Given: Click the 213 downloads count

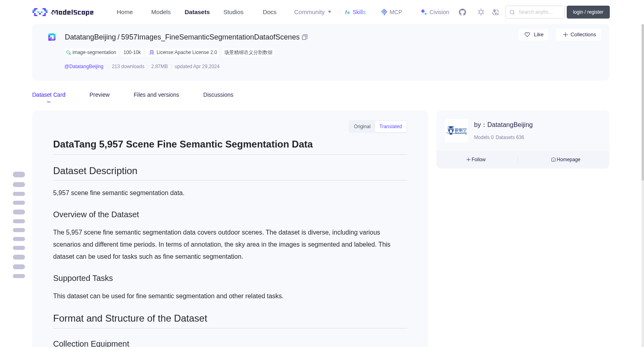Looking at the screenshot, I should (128, 66).
